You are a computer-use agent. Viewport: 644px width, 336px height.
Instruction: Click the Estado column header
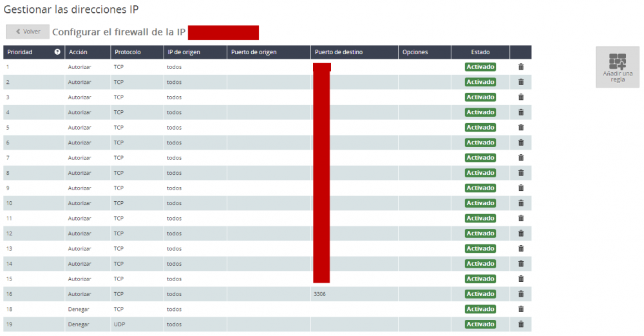(480, 52)
